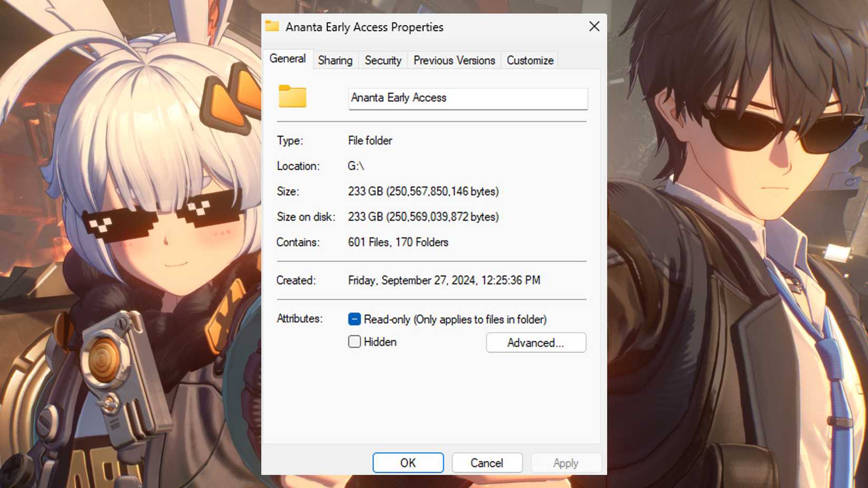Click the General tab
The width and height of the screenshot is (868, 488).
coord(288,59)
